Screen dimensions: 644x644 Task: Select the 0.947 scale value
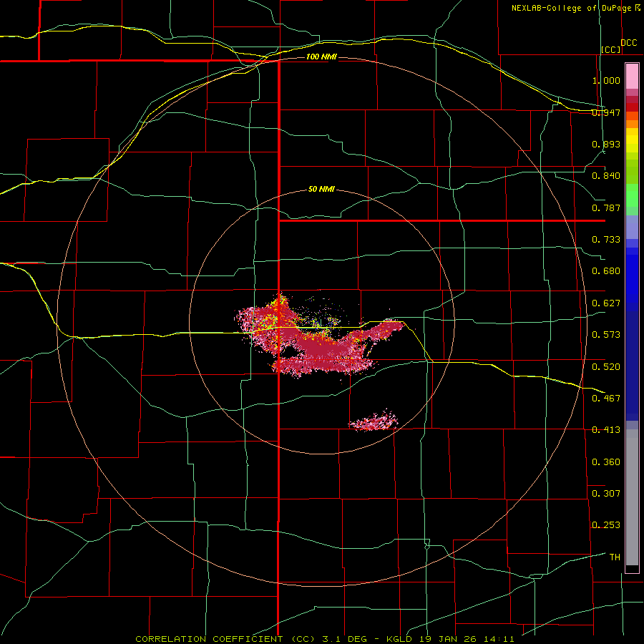pos(606,112)
